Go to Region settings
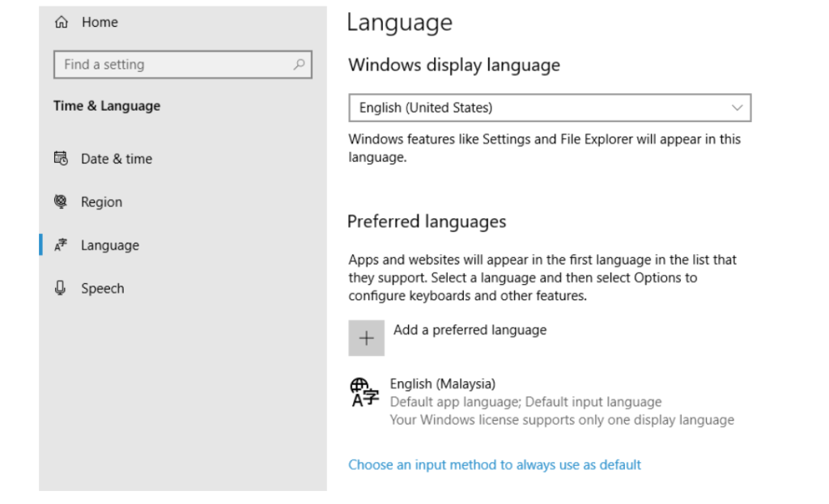The width and height of the screenshot is (829, 504). 101,201
